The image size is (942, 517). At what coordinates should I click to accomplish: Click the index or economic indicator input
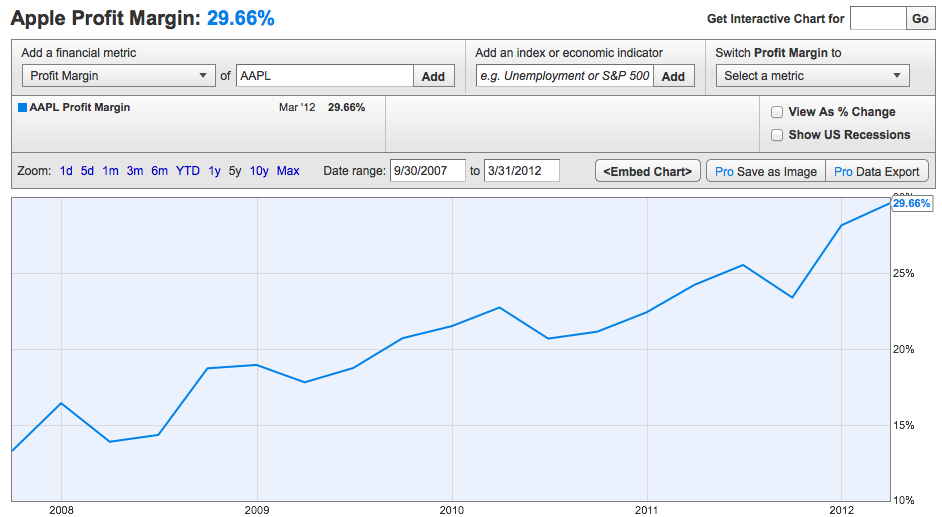[564, 76]
